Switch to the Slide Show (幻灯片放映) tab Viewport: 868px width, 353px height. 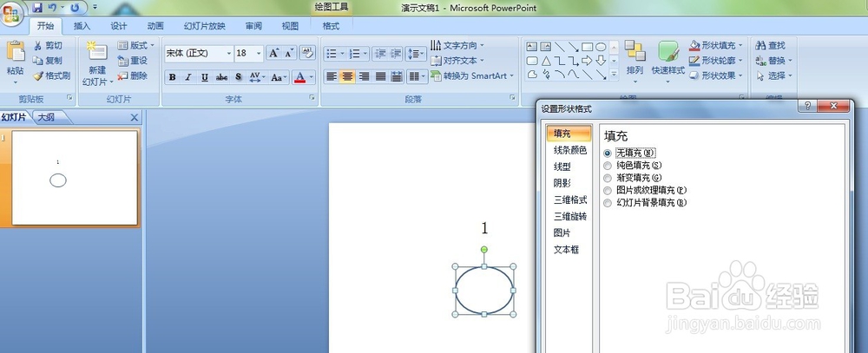coord(204,26)
